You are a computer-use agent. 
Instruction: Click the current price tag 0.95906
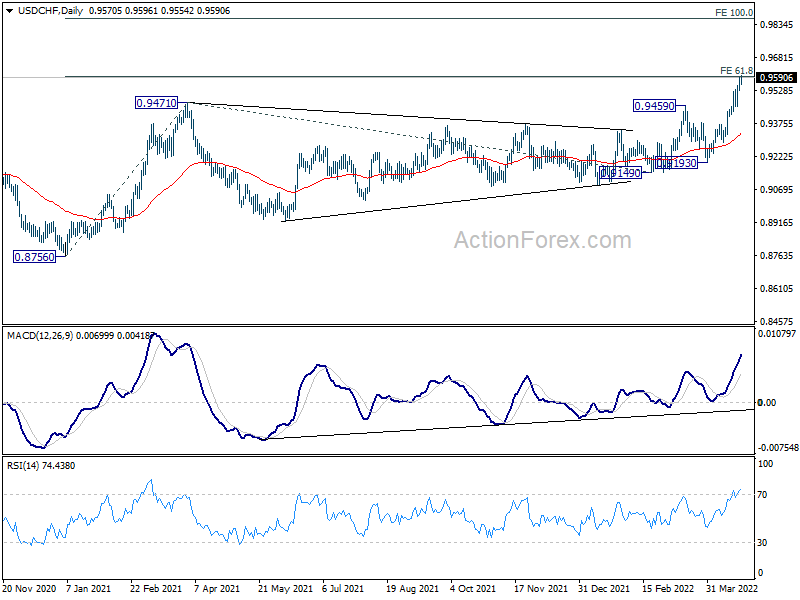(777, 78)
